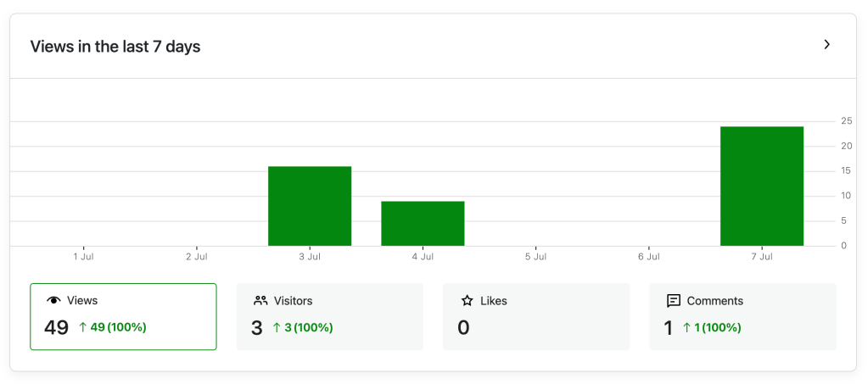
Task: Click the 5 Jul axis label
Action: (x=535, y=256)
